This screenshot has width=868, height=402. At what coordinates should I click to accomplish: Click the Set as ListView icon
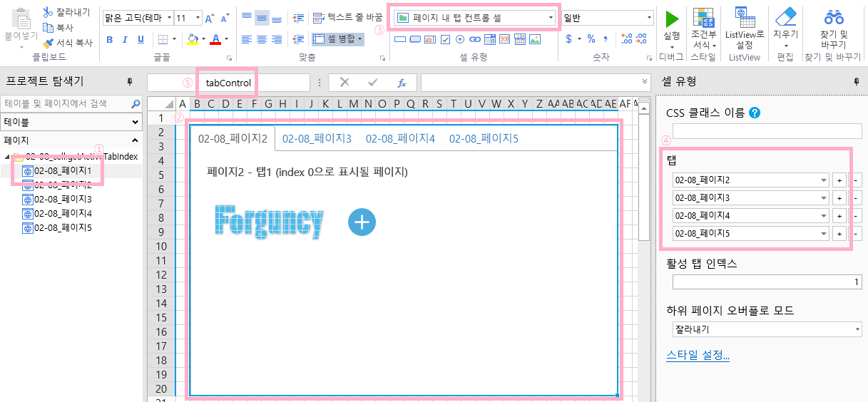[x=744, y=16]
